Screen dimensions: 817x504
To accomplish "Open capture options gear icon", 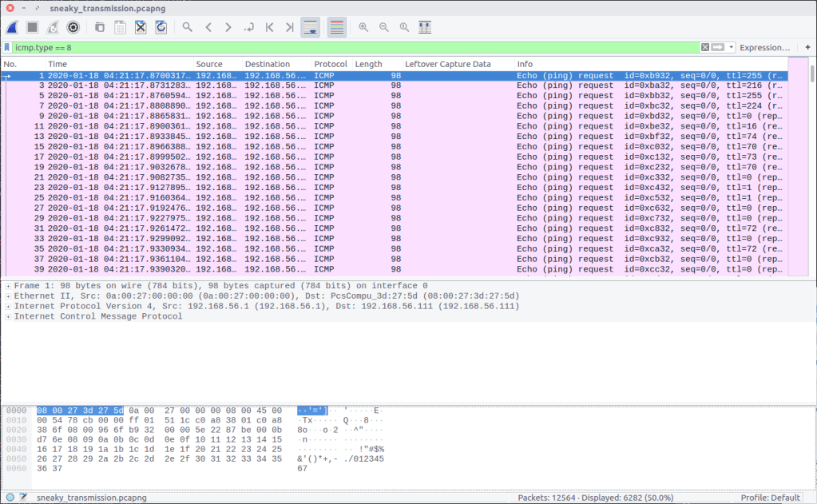I will (73, 27).
